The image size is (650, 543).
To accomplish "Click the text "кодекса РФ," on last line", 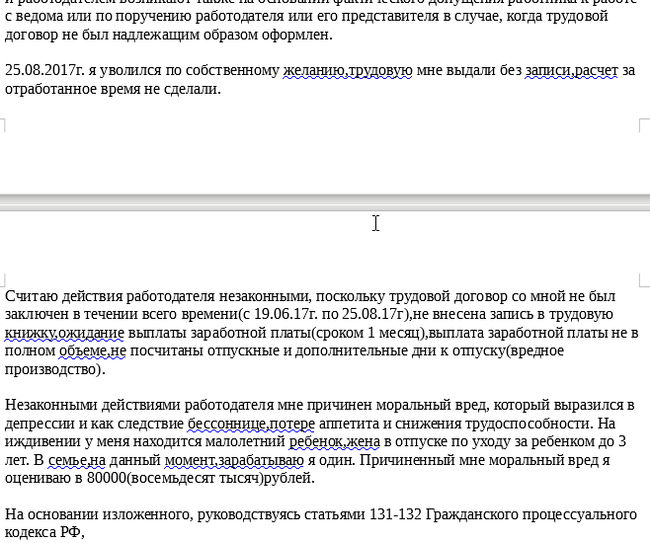I will (x=45, y=532).
